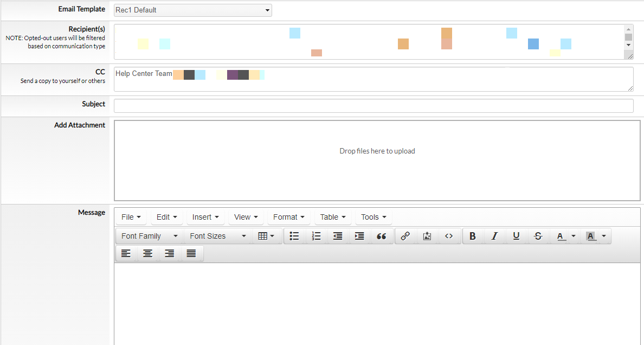This screenshot has height=345, width=644.
Task: Click the table grid icon
Action: [263, 236]
